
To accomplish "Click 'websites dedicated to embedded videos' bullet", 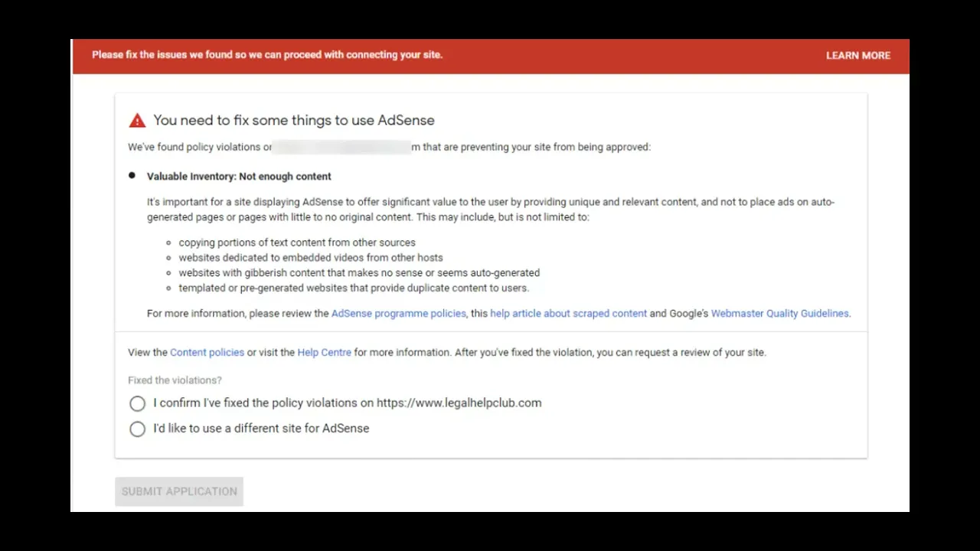I will [311, 258].
